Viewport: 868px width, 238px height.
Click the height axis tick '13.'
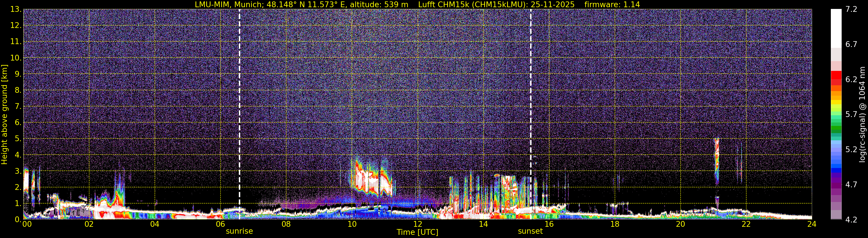[16, 9]
